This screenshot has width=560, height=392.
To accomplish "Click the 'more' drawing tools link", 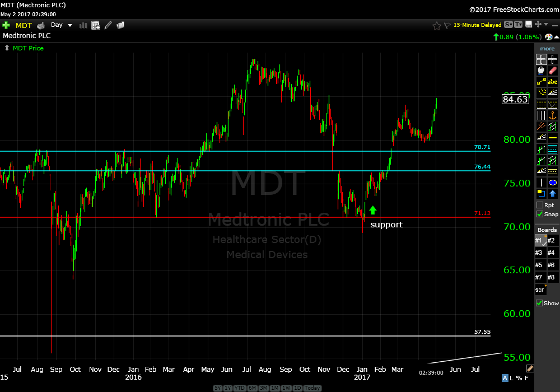I will pos(547,49).
